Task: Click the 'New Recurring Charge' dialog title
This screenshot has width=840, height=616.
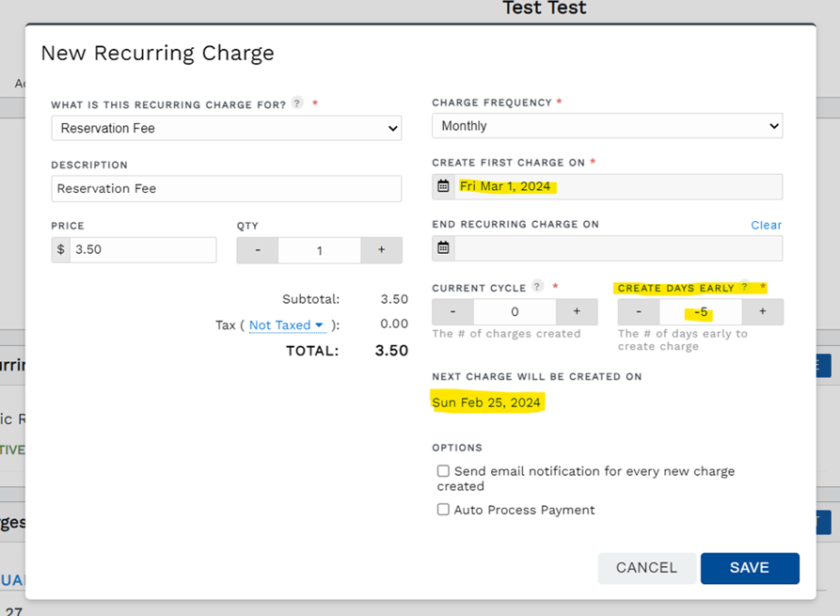Action: pyautogui.click(x=157, y=53)
